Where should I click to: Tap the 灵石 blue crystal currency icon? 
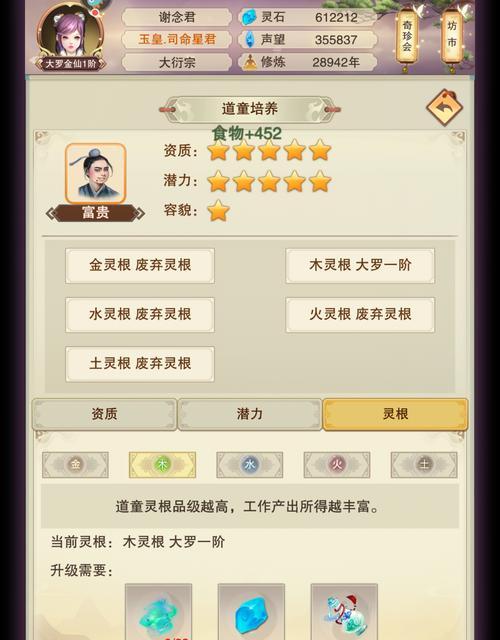click(x=249, y=18)
